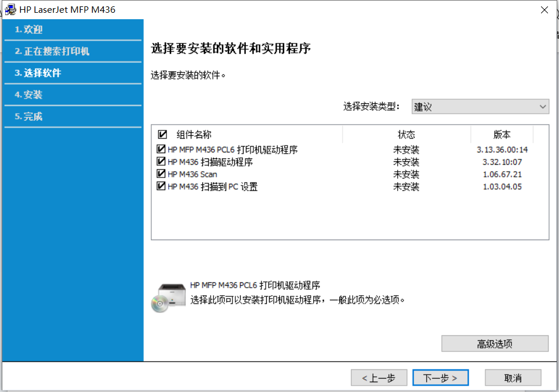This screenshot has height=392, width=559.
Task: Open the 选择安装类型 dropdown
Action: tap(480, 107)
